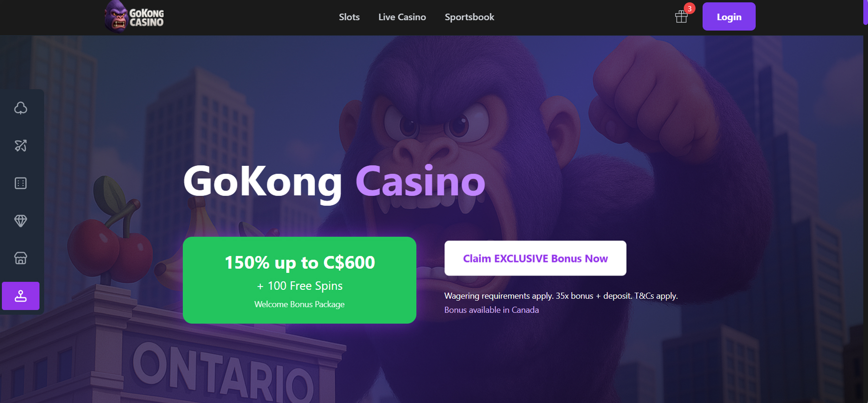Select the diamond gem sidebar icon
Screen dimensions: 868x403
(x=21, y=221)
